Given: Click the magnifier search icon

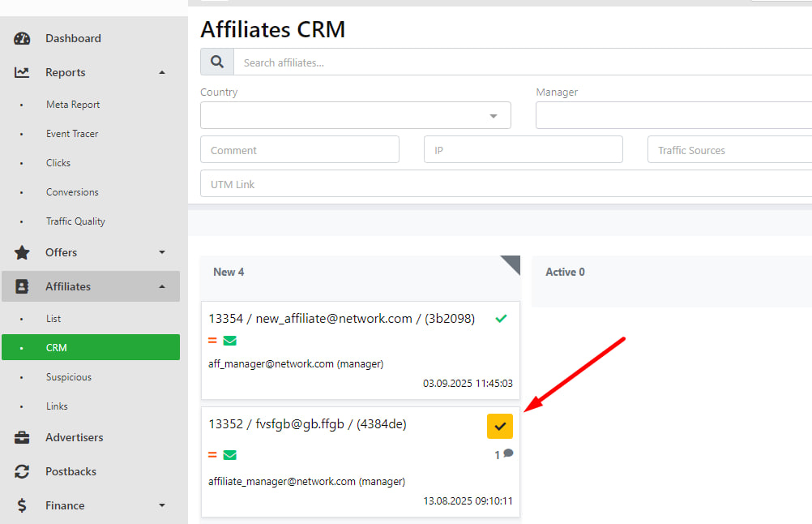Looking at the screenshot, I should point(217,62).
